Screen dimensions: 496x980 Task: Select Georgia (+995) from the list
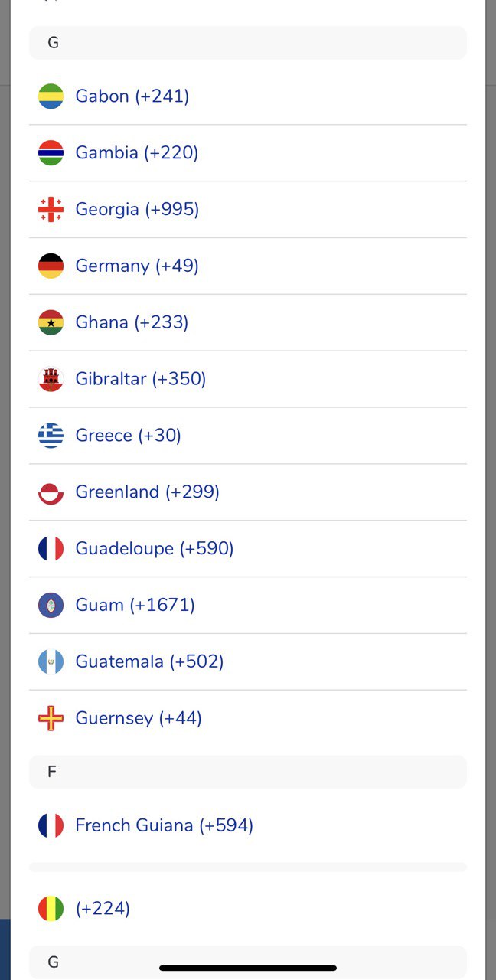click(137, 209)
